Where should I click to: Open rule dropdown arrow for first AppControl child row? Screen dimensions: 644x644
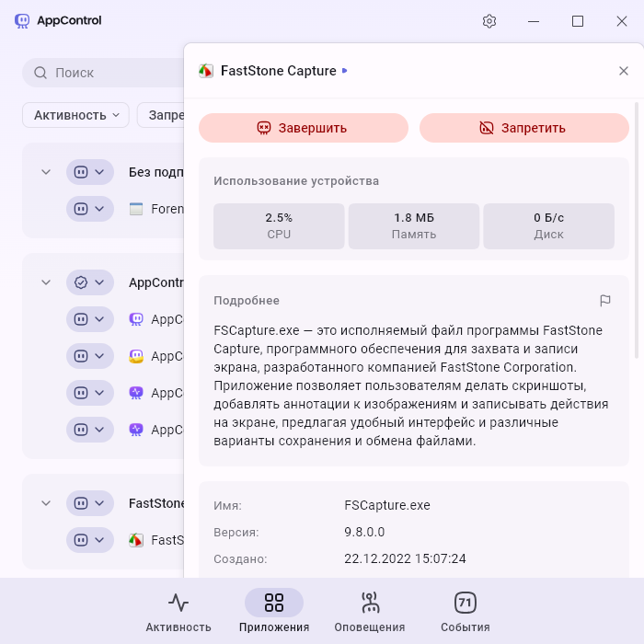coord(99,319)
